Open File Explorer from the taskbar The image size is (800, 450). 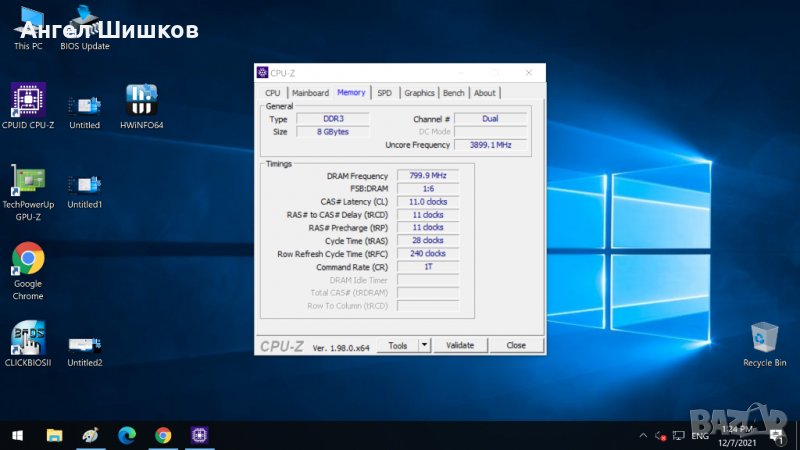[55, 435]
